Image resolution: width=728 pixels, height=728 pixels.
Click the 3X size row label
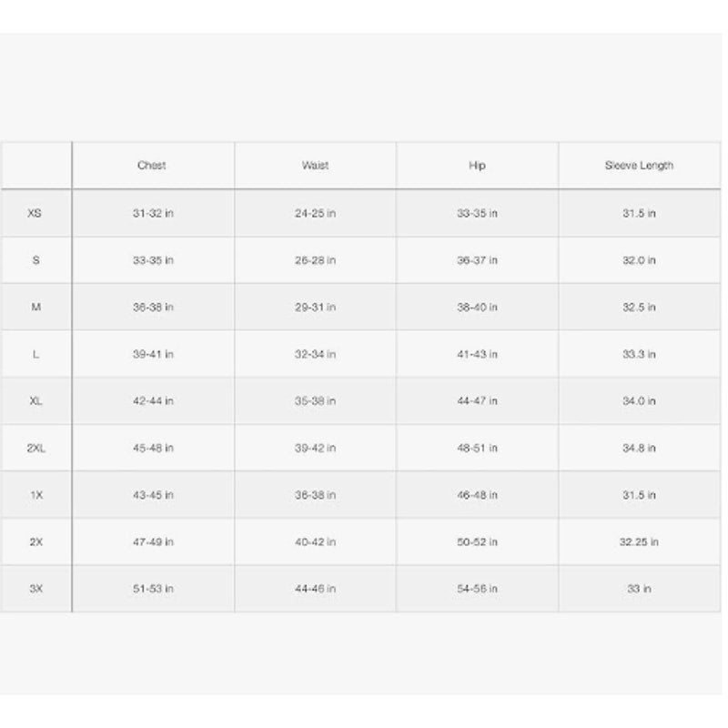point(36,589)
